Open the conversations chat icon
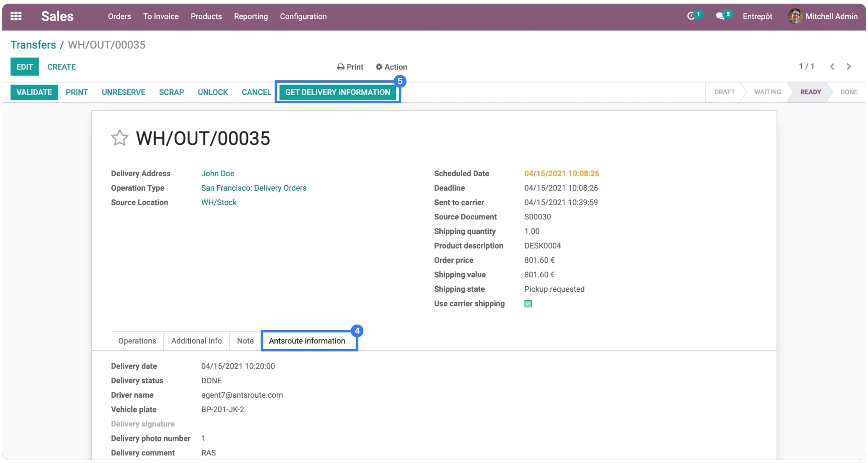 coord(720,16)
